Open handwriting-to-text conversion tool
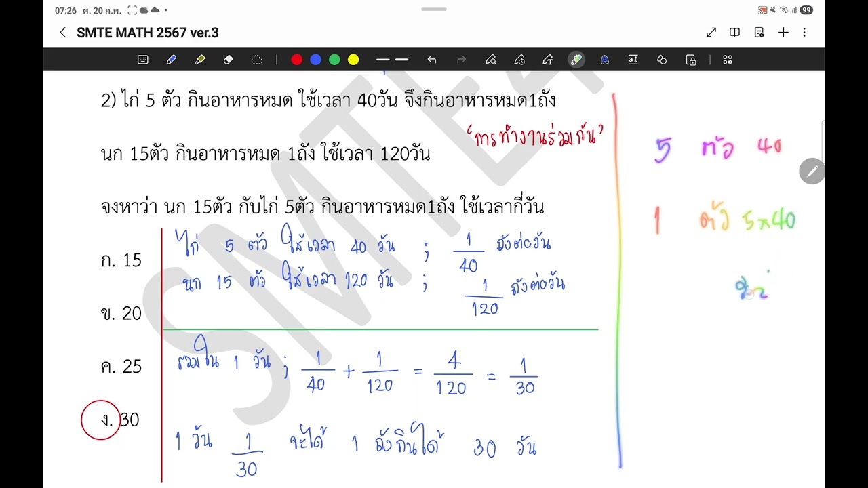Viewport: 868px width, 488px height. pyautogui.click(x=548, y=60)
